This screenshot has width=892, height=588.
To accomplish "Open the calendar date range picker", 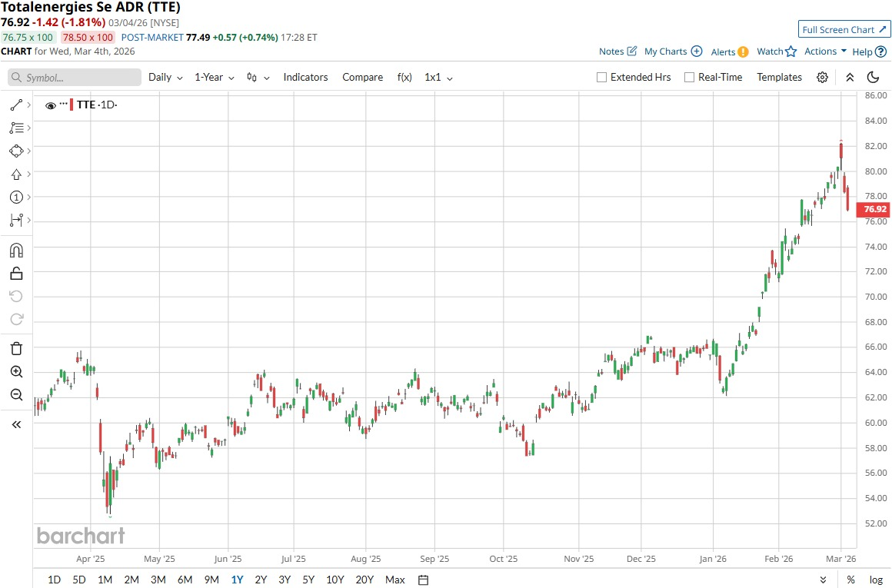I will [x=423, y=580].
